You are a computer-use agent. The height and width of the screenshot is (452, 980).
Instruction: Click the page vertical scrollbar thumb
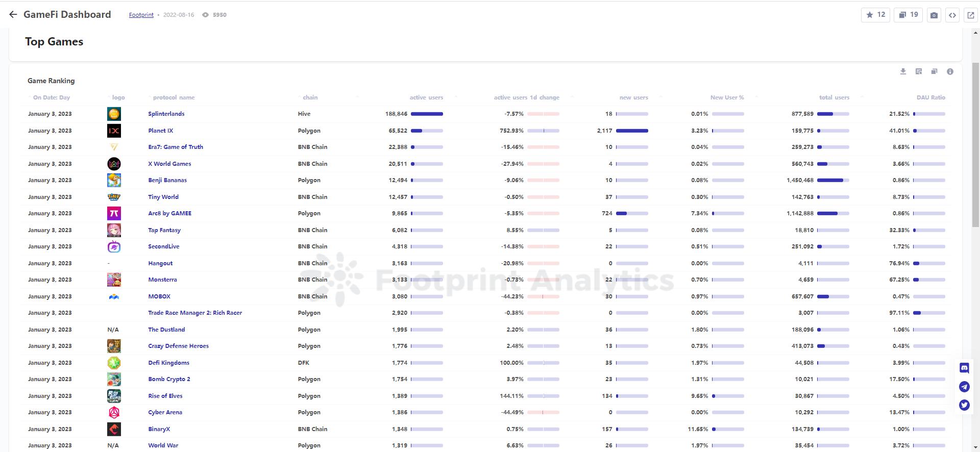pyautogui.click(x=975, y=128)
